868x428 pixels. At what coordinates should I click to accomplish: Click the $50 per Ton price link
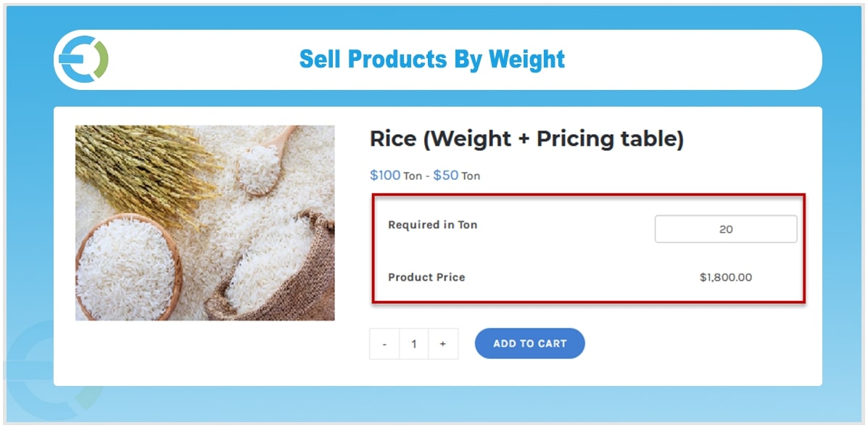(x=445, y=175)
